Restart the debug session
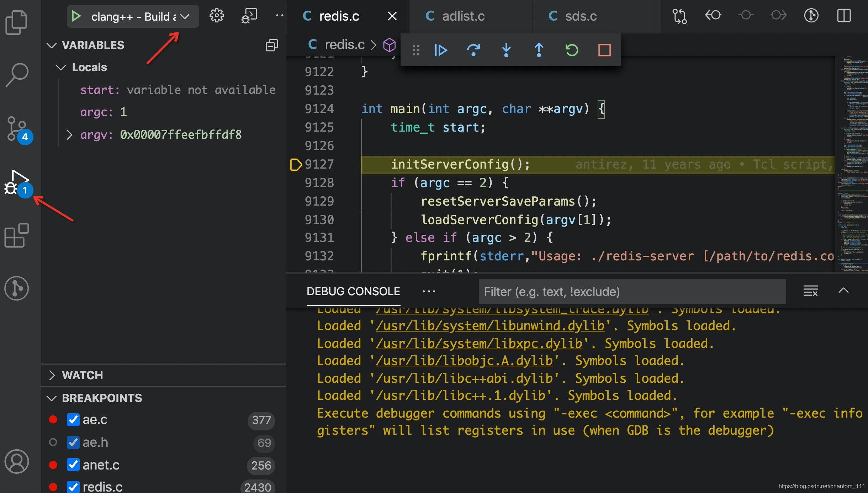The width and height of the screenshot is (868, 493). (x=572, y=50)
